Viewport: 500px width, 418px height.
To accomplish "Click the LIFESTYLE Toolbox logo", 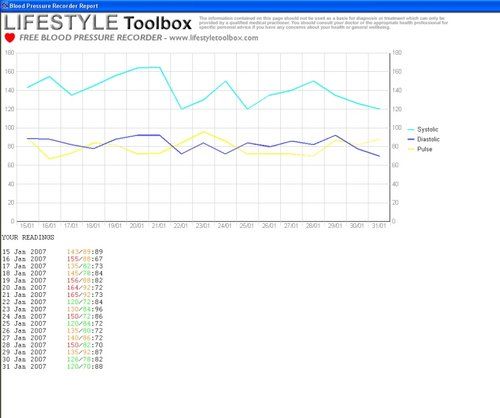I will coord(98,23).
